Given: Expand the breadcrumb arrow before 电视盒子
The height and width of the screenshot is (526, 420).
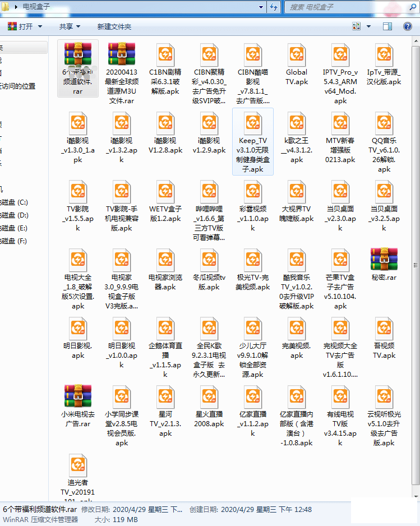Looking at the screenshot, I should click(x=16, y=7).
